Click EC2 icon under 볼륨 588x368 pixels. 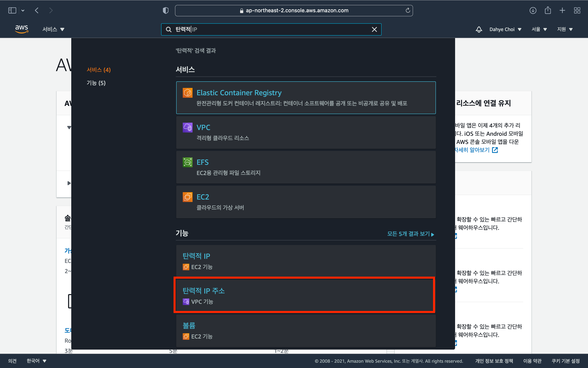[186, 337]
